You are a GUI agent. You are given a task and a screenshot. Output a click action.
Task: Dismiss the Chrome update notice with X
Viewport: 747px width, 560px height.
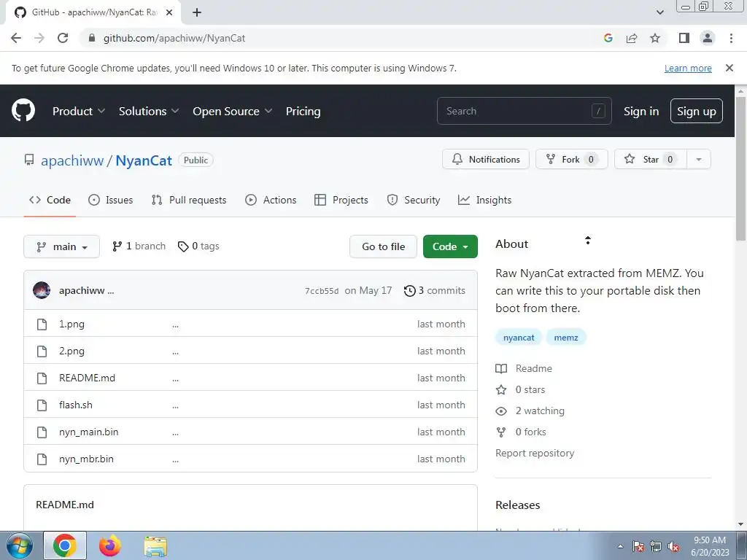[x=729, y=68]
